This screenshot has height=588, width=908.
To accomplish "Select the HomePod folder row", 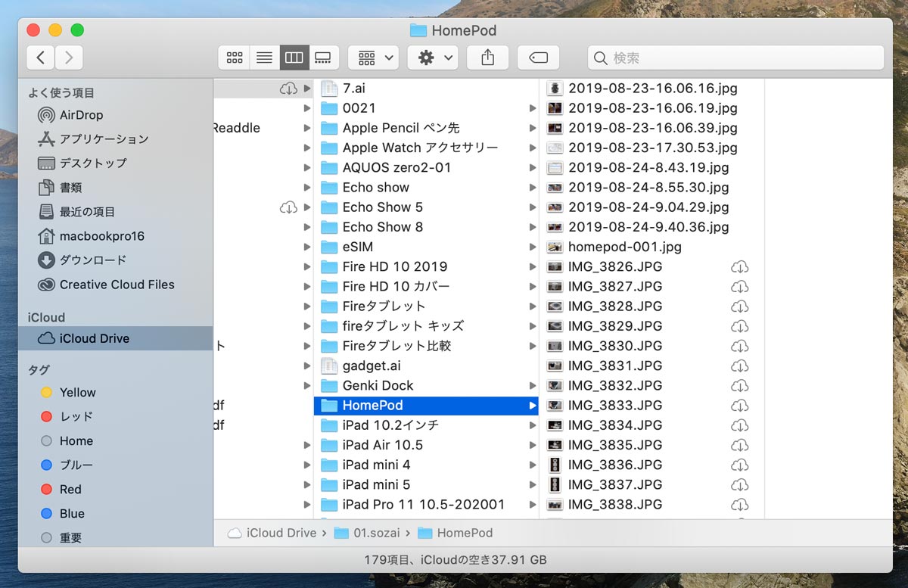I will pyautogui.click(x=426, y=405).
